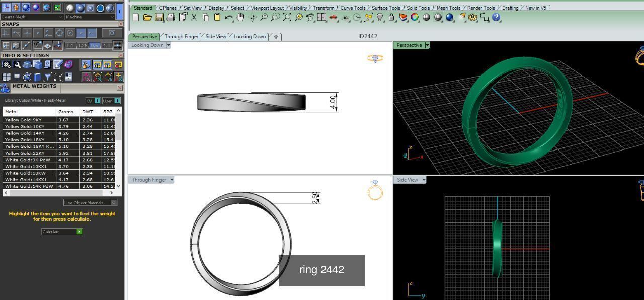The image size is (644, 300).
Task: Click the funnel filter icon in Info & Settings
Action: click(47, 77)
